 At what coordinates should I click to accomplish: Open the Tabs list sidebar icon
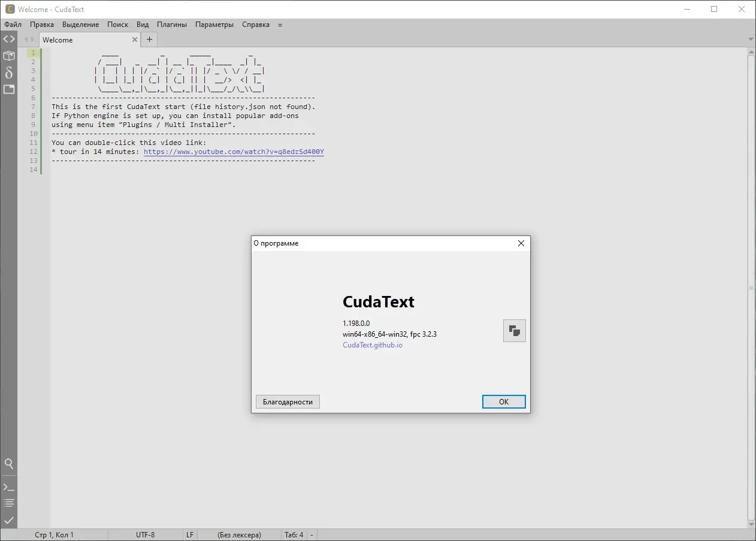click(x=8, y=89)
